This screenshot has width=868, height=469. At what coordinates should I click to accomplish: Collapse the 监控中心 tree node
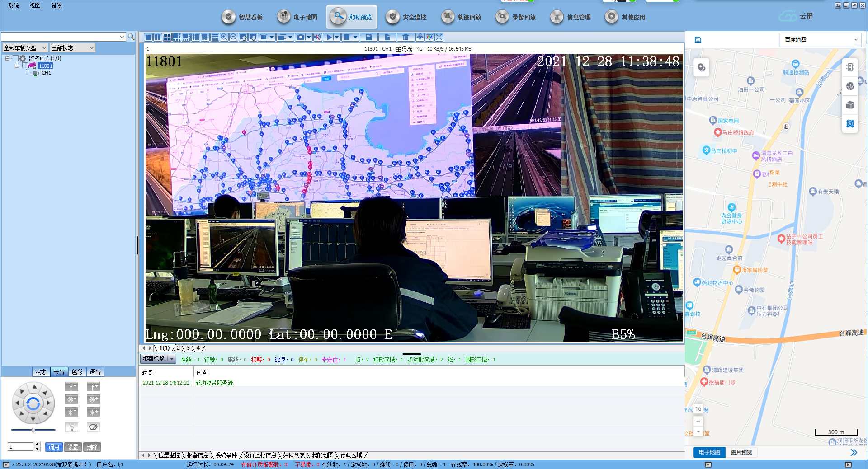point(8,58)
